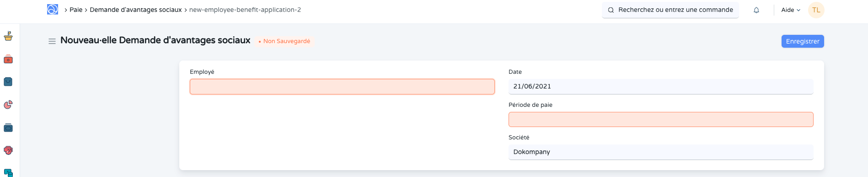This screenshot has width=868, height=177.
Task: Select the dark blue shopping bag sidebar icon
Action: 8,82
